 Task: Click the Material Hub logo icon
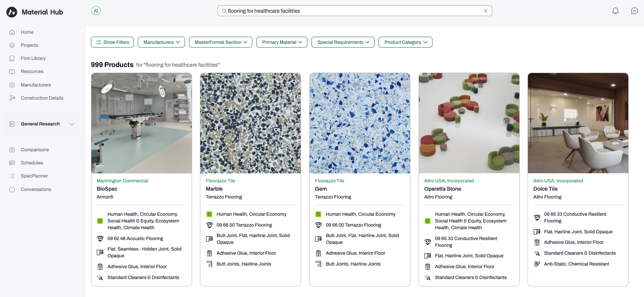tap(12, 12)
